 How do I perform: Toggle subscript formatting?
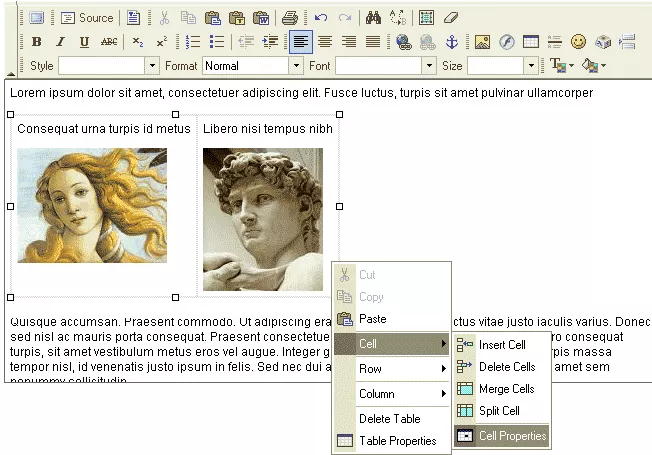(138, 42)
